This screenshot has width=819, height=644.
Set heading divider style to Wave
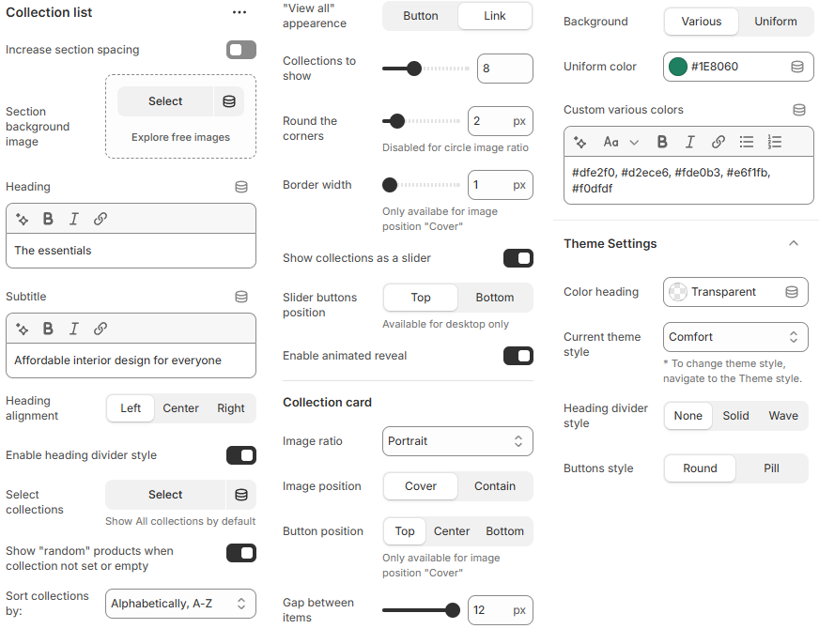pos(783,416)
